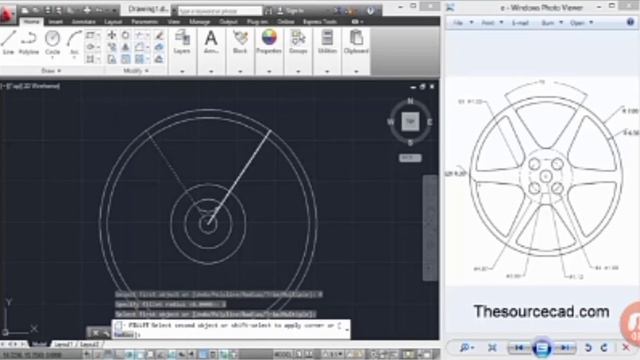Click the Offset tool in Modify panel
This screenshot has height=360, width=640.
click(159, 59)
